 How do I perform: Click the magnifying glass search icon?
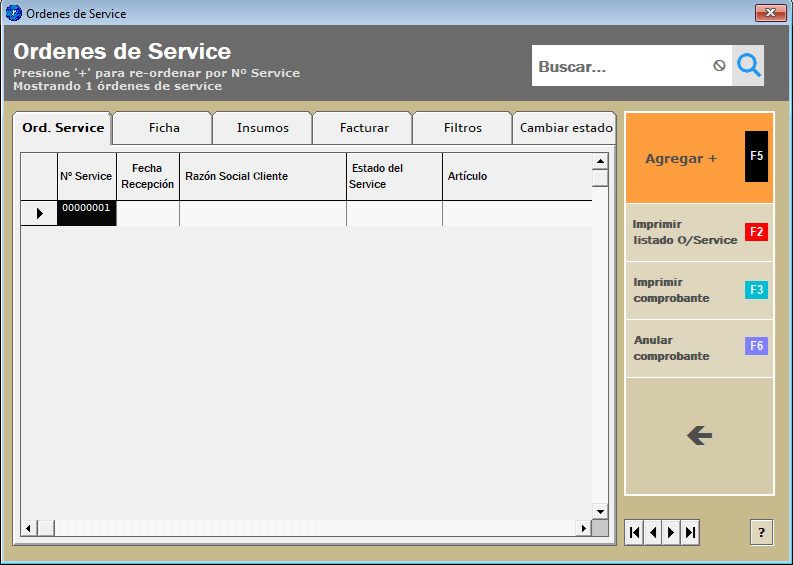(x=749, y=66)
